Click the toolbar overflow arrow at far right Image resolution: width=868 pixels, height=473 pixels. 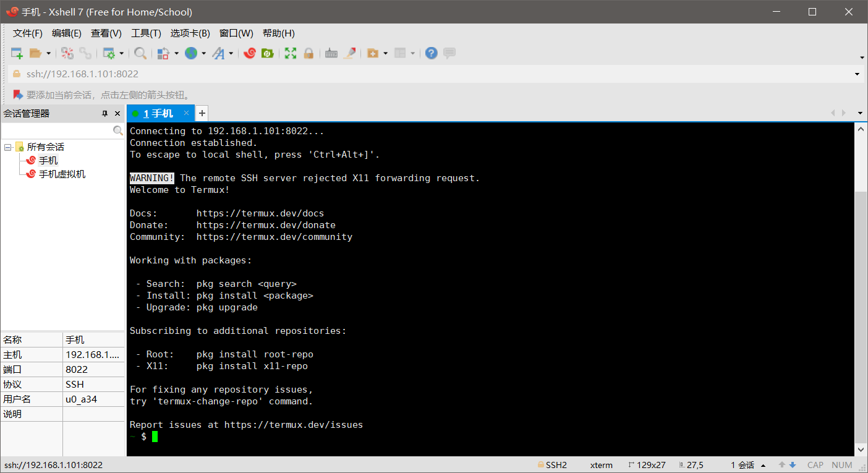click(862, 58)
